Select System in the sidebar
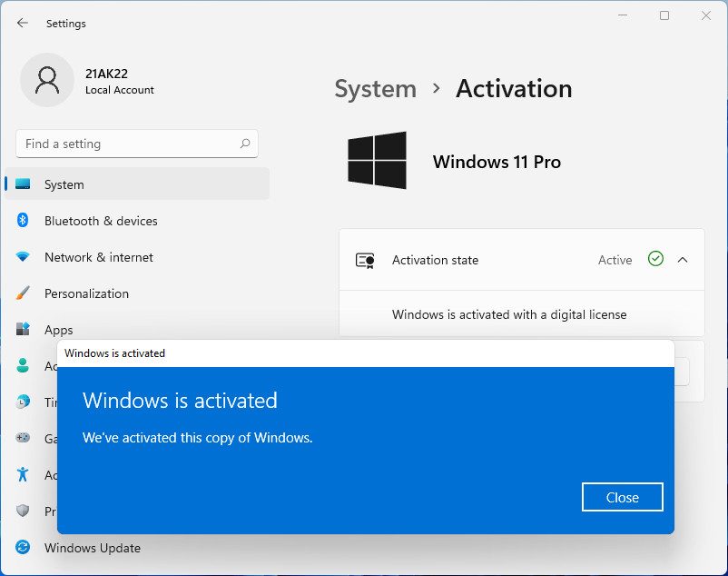The image size is (728, 576). point(137,184)
